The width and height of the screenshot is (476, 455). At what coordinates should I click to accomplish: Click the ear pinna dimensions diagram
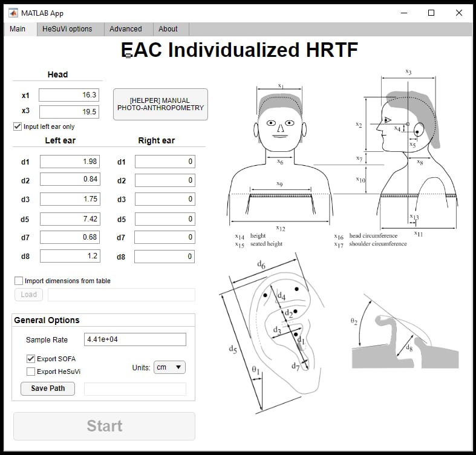[x=272, y=333]
